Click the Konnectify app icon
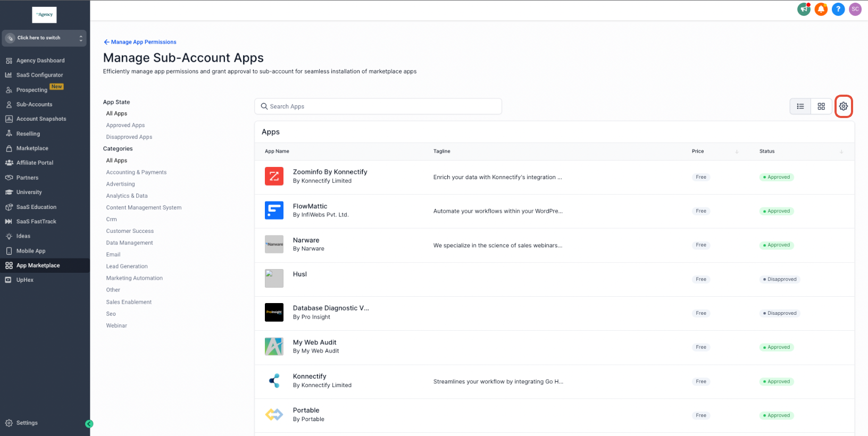 274,381
